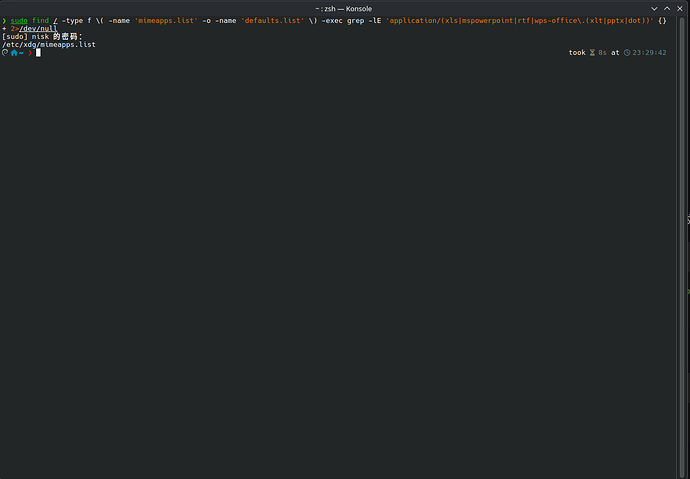Click the Konsole title bar text
This screenshot has height=479, width=690.
pyautogui.click(x=344, y=9)
